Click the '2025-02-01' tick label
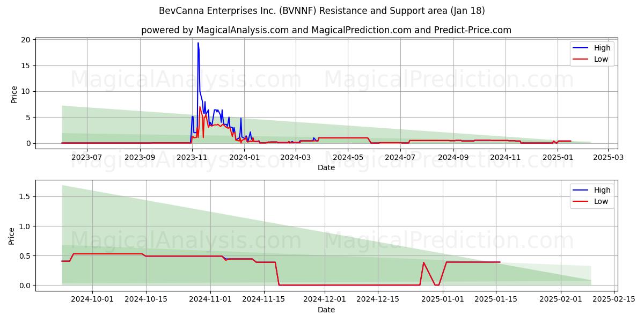The image size is (644, 322). [561, 299]
